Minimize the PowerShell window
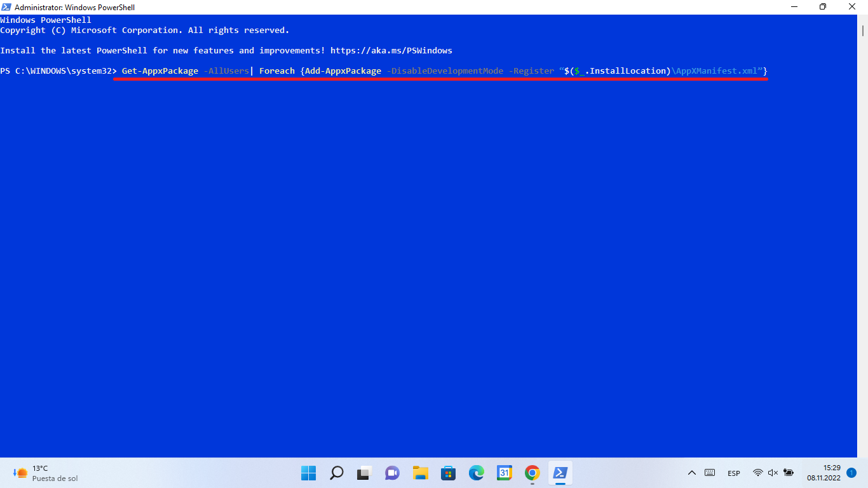The width and height of the screenshot is (868, 488). [x=794, y=7]
